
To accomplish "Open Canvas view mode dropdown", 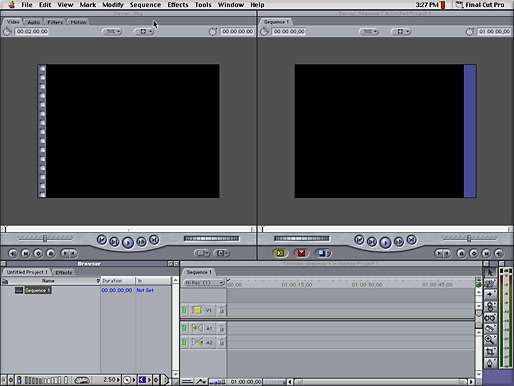I will pos(401,31).
